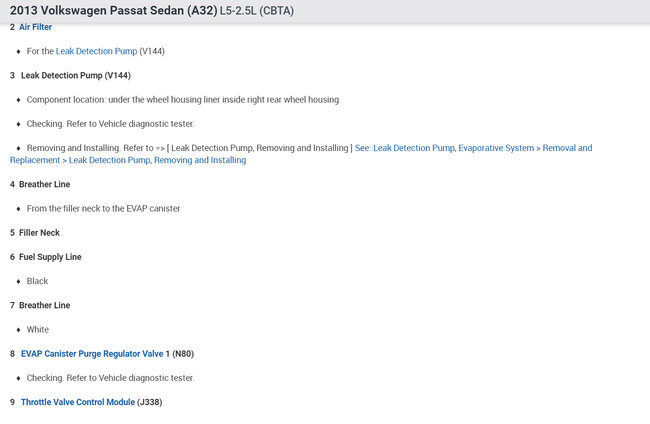
Task: Click item 7 Breather Line heading
Action: [x=44, y=305]
